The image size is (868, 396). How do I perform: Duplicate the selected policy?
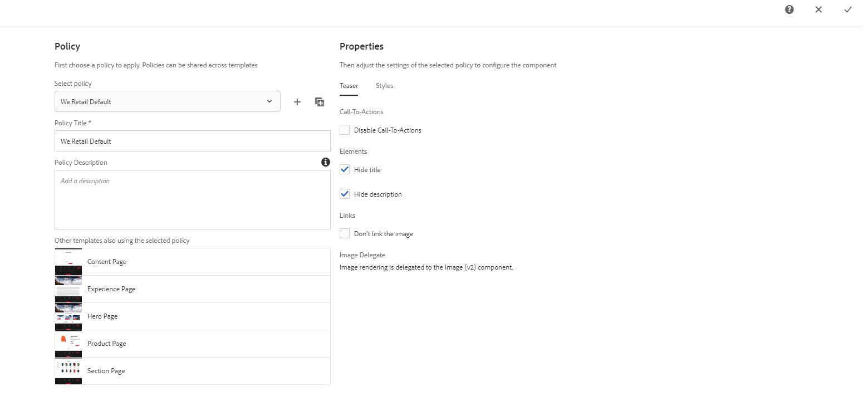(x=320, y=102)
